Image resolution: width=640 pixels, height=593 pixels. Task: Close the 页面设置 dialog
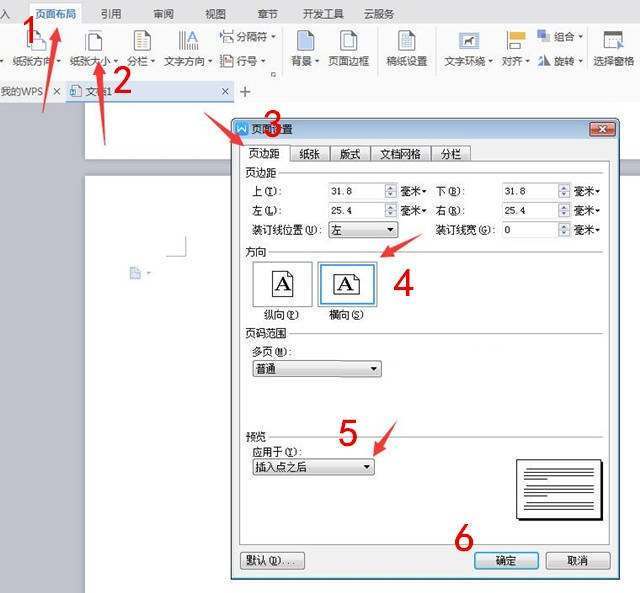tap(602, 129)
